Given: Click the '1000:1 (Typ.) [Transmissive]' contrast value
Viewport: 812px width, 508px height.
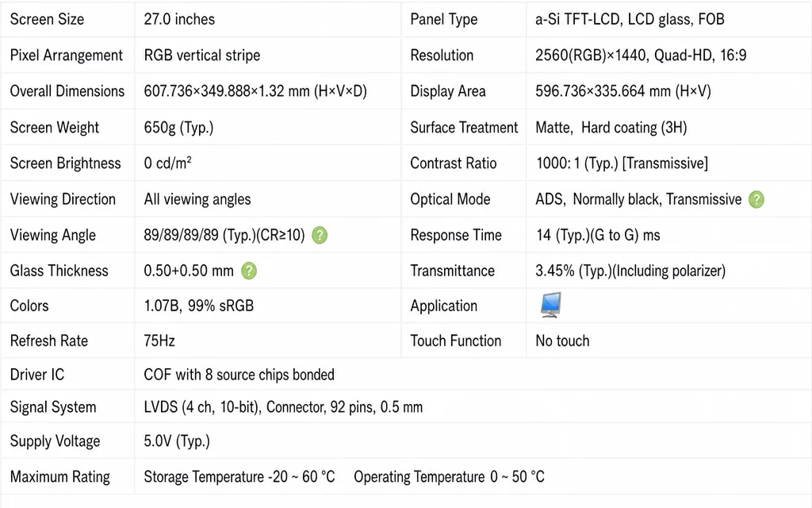Looking at the screenshot, I should 622,164.
